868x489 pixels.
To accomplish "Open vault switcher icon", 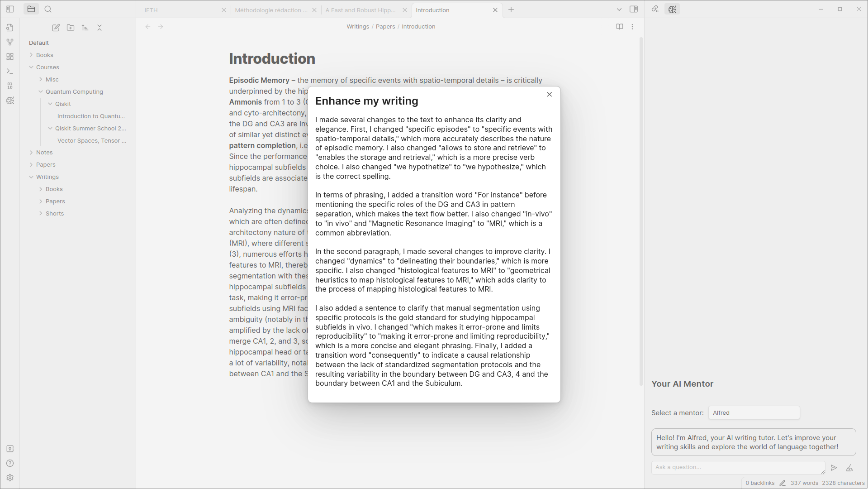I will coord(10,449).
